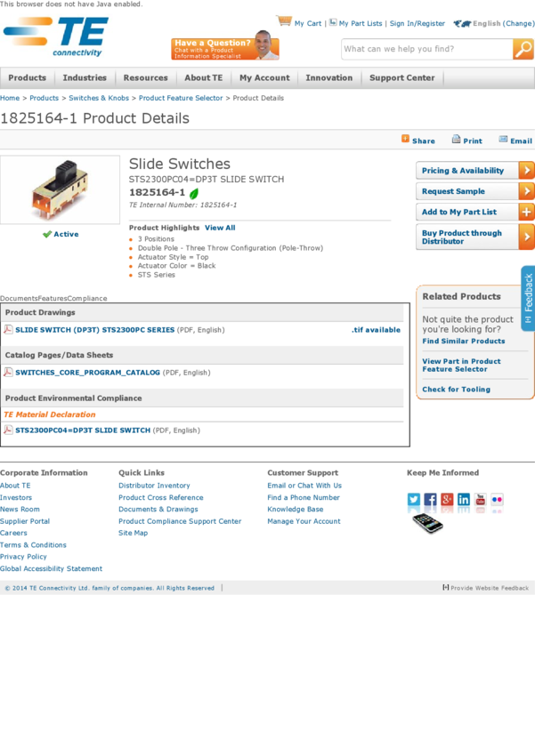Open the side Feedback tab

528,298
